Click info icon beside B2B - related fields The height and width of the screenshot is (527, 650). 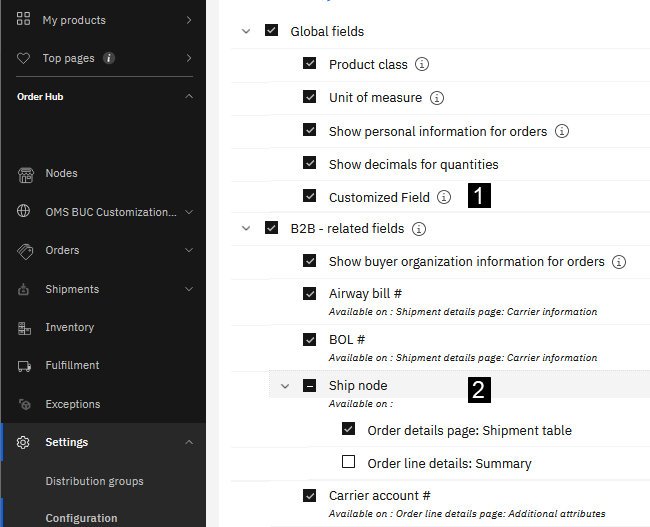tap(419, 229)
